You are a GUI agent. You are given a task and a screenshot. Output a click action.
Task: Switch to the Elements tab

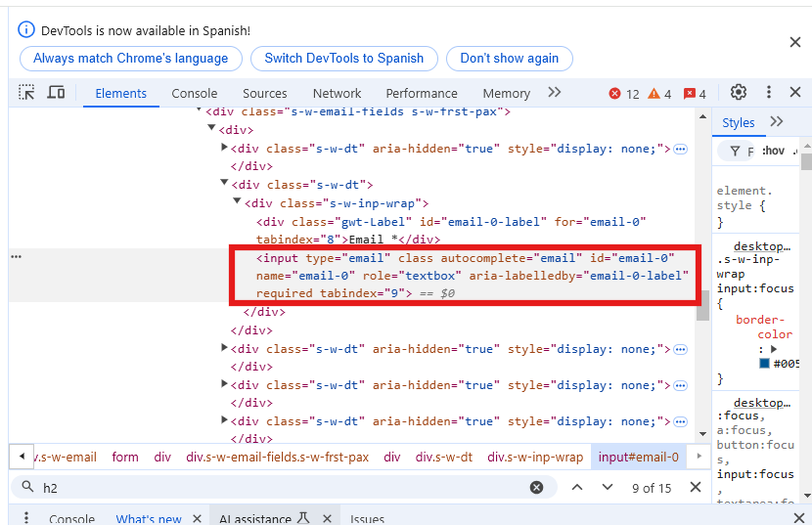(x=120, y=93)
